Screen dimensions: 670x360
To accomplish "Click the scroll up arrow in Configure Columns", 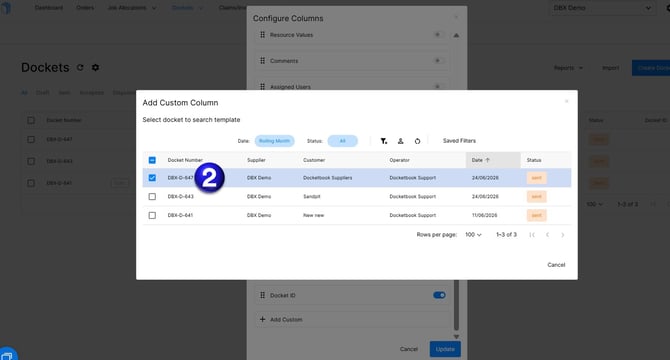I will pos(456,35).
